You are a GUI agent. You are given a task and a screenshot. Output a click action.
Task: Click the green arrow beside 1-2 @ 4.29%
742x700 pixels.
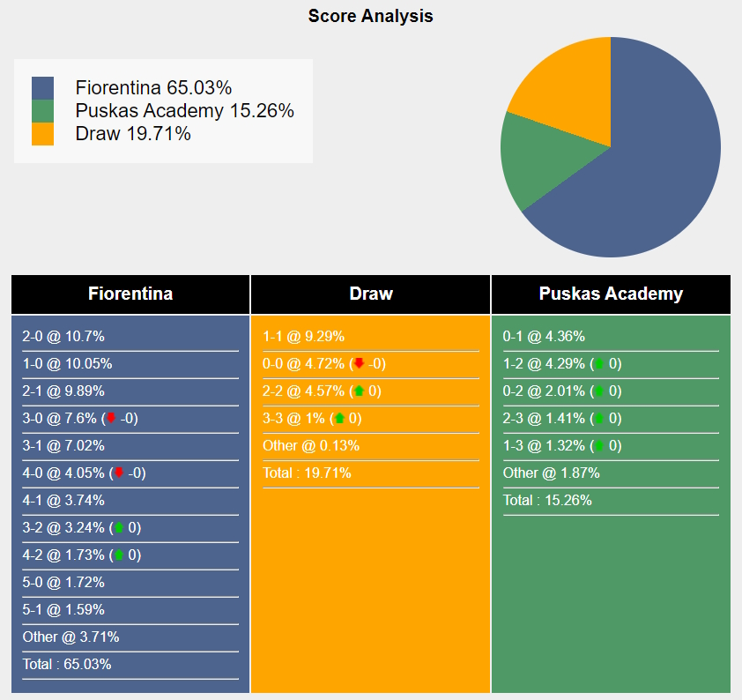pyautogui.click(x=599, y=363)
